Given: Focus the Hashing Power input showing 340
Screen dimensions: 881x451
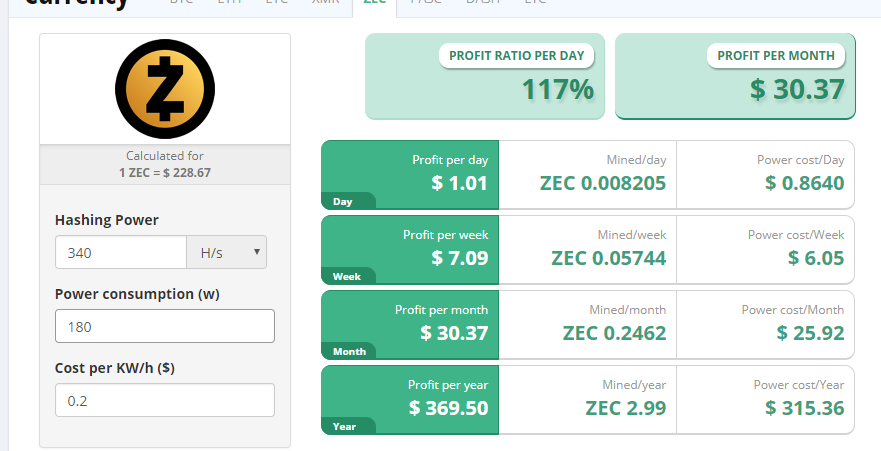Looking at the screenshot, I should click(121, 252).
